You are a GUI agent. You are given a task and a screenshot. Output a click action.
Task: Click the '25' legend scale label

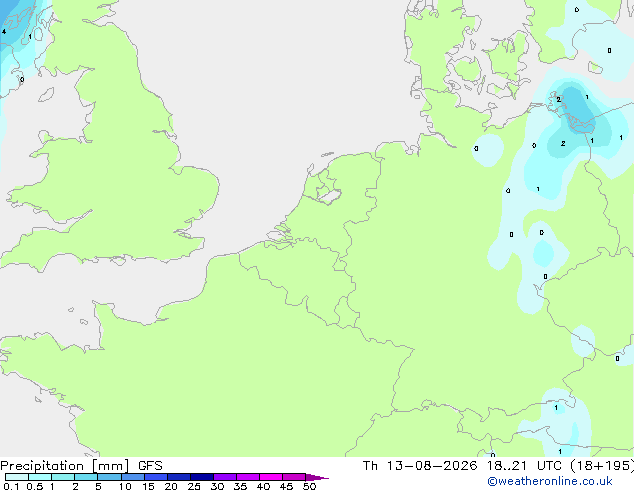pos(194,486)
